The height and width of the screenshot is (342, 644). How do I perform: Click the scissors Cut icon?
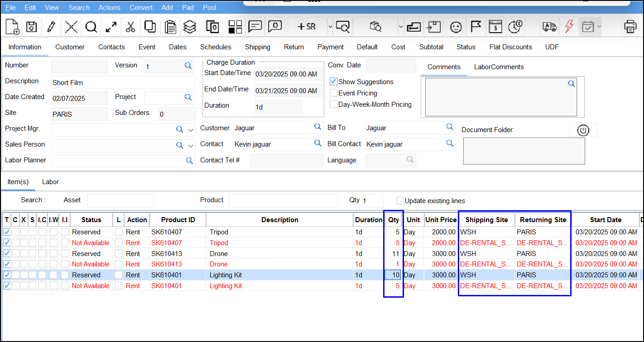coord(130,27)
